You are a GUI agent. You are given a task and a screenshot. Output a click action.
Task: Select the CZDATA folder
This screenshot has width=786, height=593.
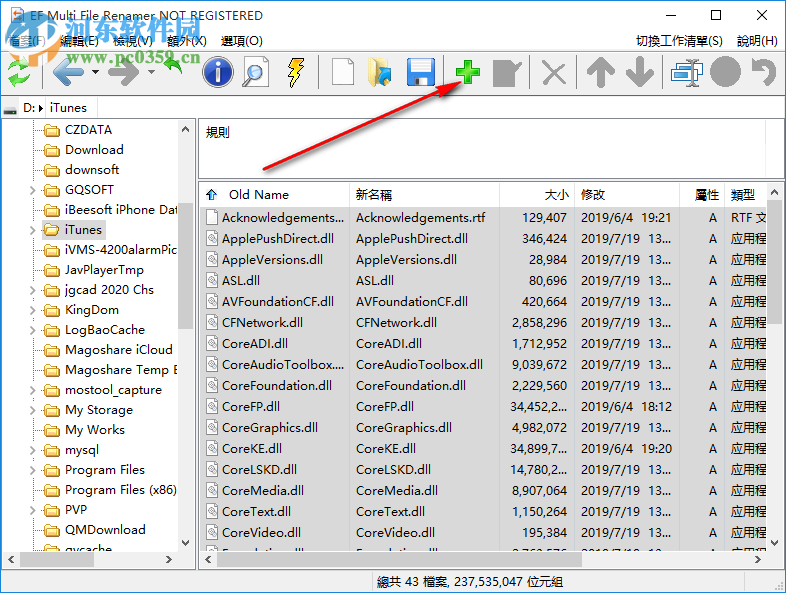click(x=88, y=130)
